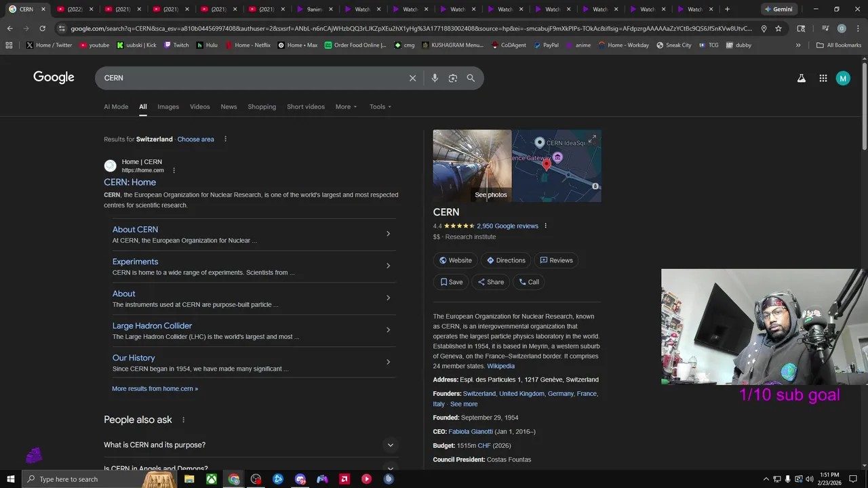Go to the Google logo homepage
Screen dimensions: 868x488
(x=54, y=77)
